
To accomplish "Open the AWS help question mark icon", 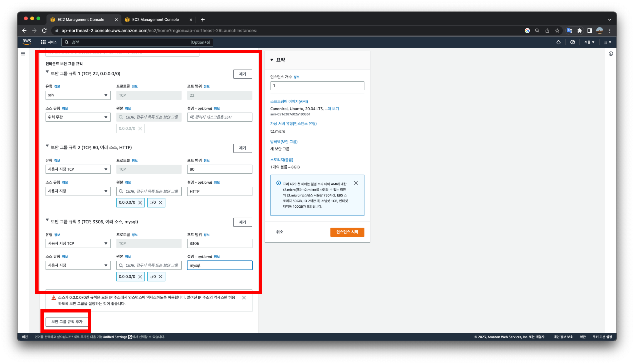I will coord(573,42).
